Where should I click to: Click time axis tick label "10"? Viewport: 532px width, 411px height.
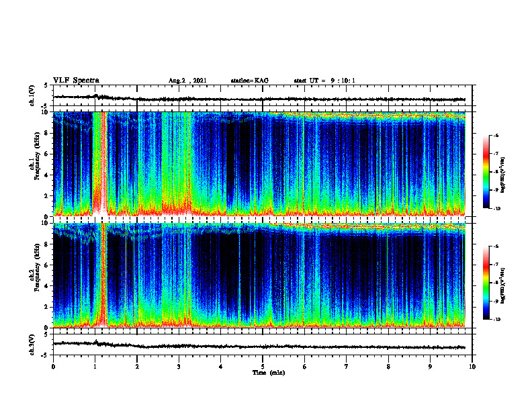(x=472, y=367)
